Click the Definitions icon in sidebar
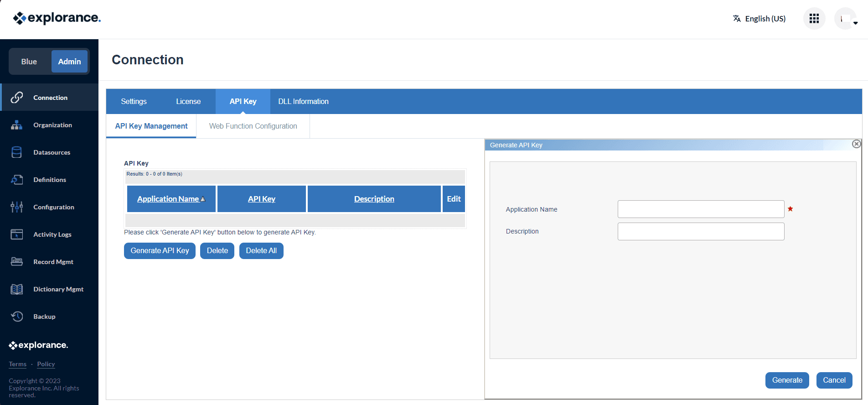This screenshot has width=868, height=405. pyautogui.click(x=17, y=179)
